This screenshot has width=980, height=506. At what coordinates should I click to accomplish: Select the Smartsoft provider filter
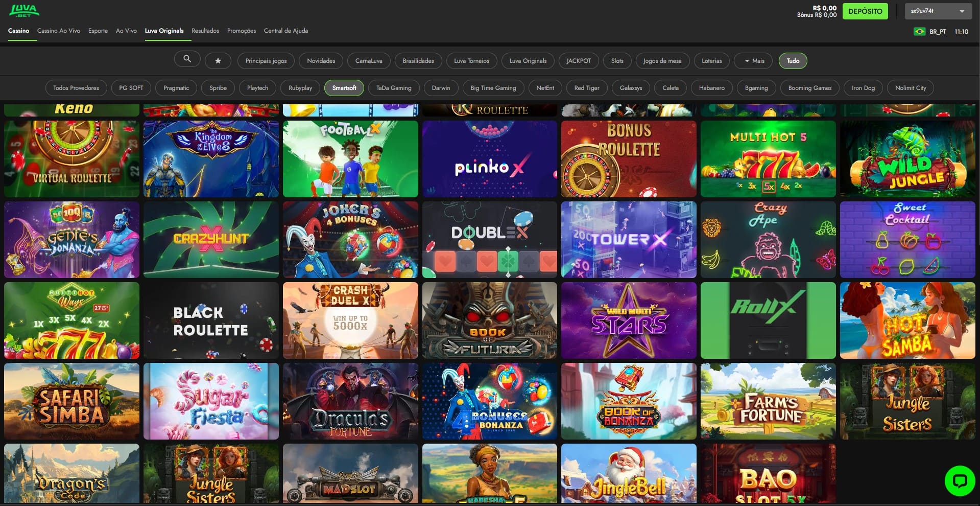tap(344, 88)
